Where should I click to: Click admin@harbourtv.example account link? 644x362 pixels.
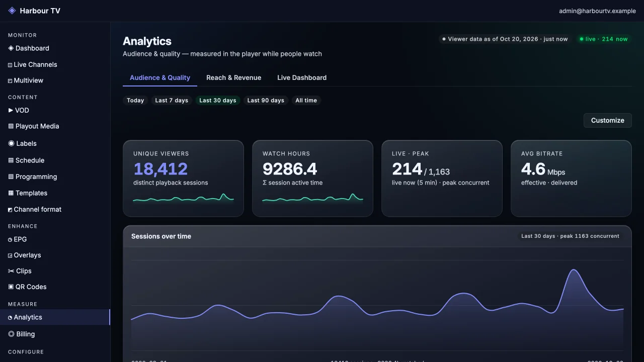coord(598,11)
